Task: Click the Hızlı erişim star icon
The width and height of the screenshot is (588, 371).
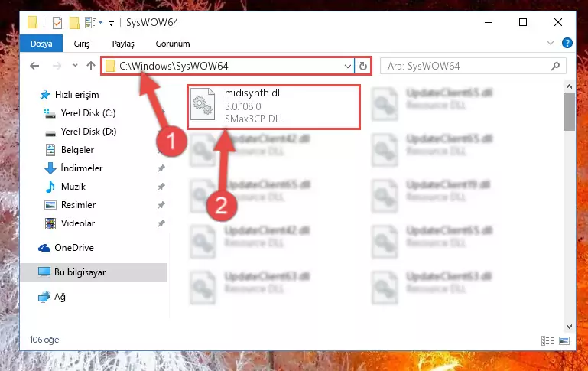Action: point(45,95)
